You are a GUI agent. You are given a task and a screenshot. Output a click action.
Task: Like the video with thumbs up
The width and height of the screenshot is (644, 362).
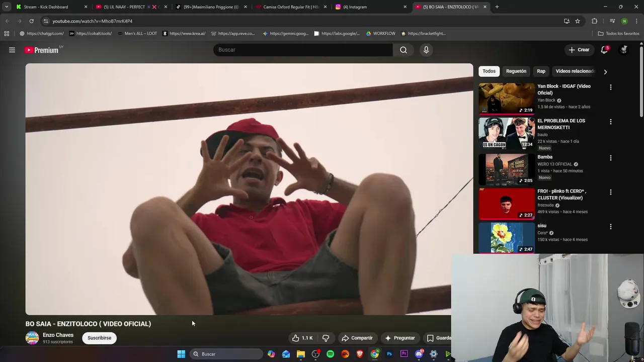303,338
